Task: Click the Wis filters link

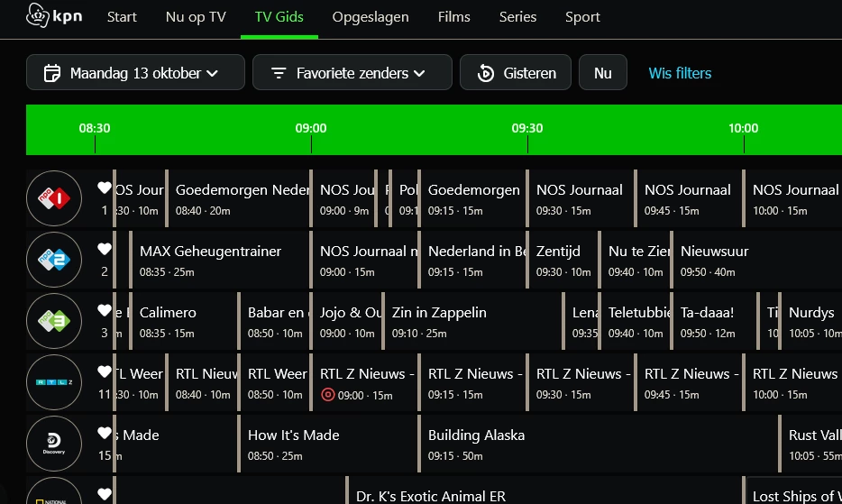Action: [x=680, y=73]
